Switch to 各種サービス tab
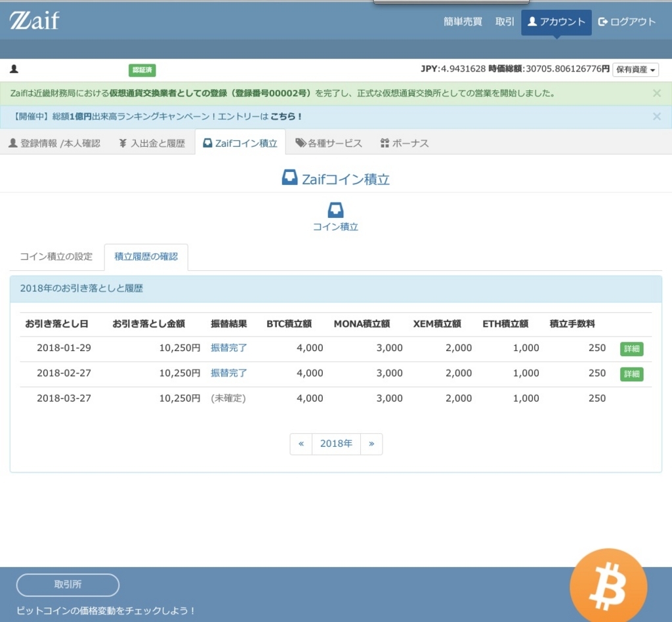Screen dimensions: 672x622 pyautogui.click(x=329, y=144)
